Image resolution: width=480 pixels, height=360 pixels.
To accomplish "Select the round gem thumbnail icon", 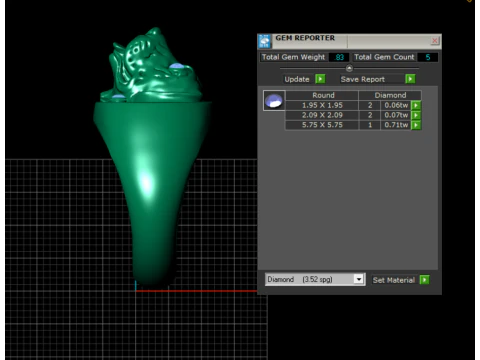I will (x=274, y=101).
